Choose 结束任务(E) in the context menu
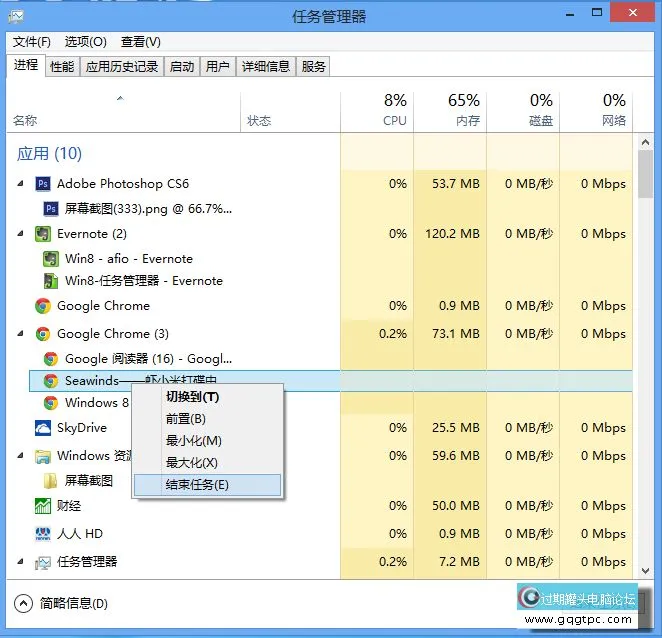 [x=207, y=485]
